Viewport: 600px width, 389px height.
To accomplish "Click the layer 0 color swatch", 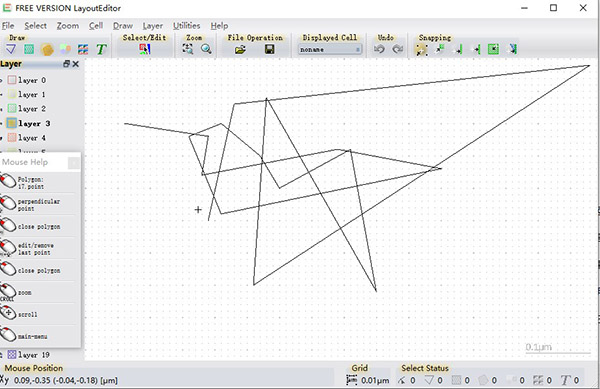I will pos(12,80).
